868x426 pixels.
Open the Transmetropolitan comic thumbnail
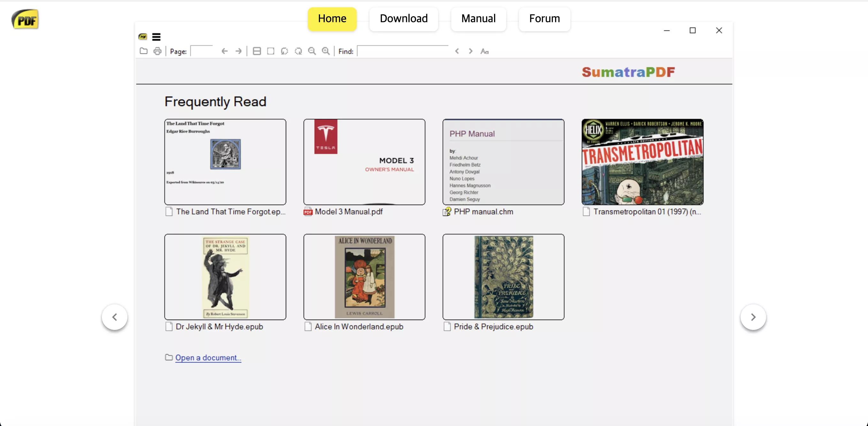coord(642,162)
